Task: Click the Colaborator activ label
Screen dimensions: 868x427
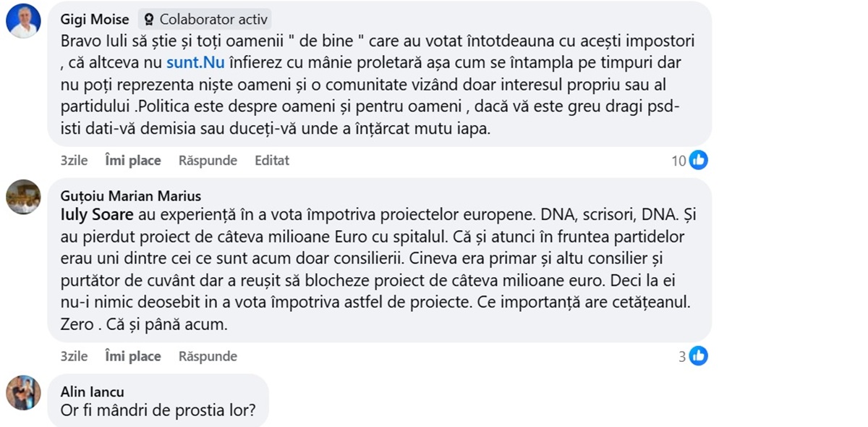Action: point(212,20)
